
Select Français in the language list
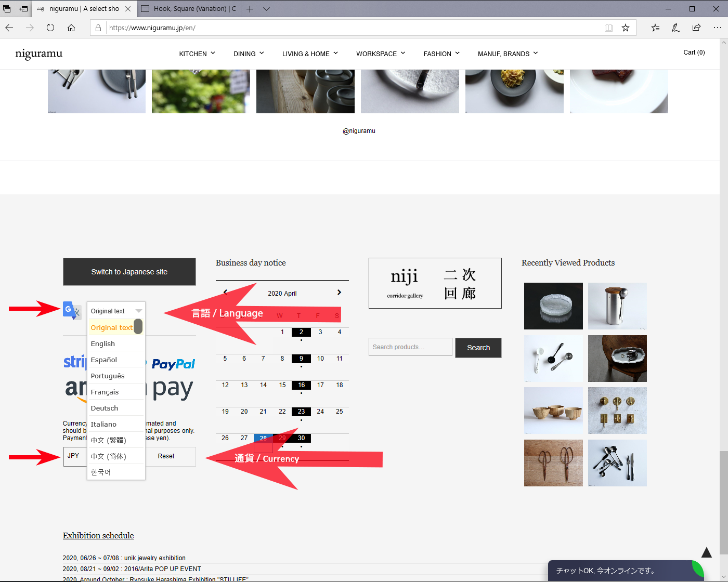[105, 392]
